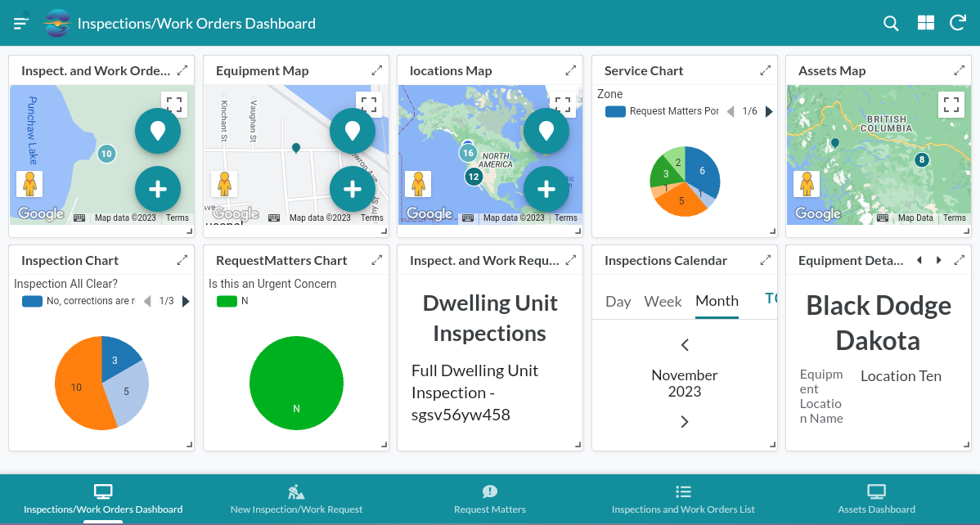Click the blue legend color swatch in Service Chart
980x525 pixels.
[x=615, y=111]
